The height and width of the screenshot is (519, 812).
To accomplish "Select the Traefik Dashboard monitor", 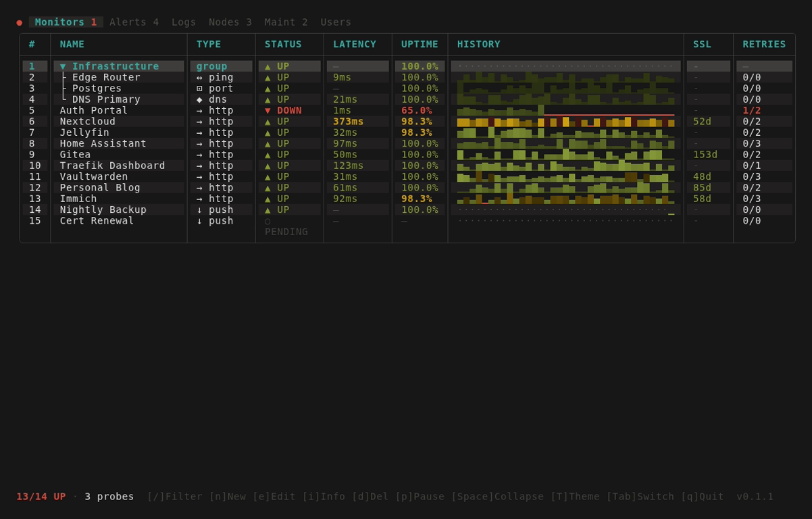I will (x=407, y=166).
